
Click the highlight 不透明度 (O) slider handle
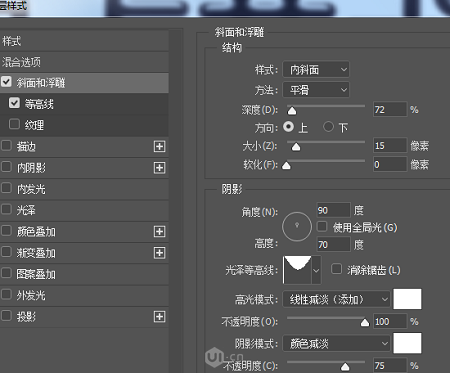click(x=365, y=322)
